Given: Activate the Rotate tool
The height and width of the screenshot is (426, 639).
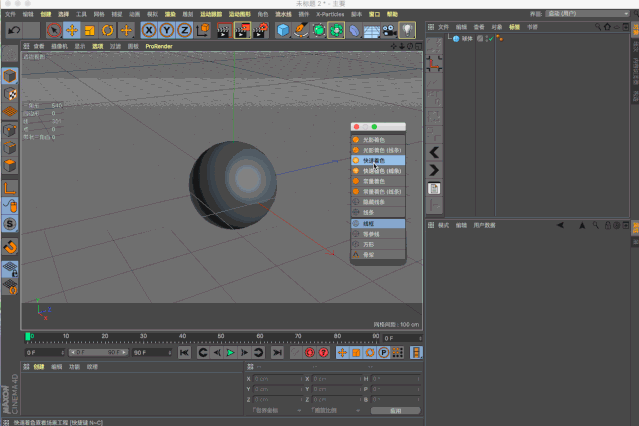Looking at the screenshot, I should coord(108,30).
